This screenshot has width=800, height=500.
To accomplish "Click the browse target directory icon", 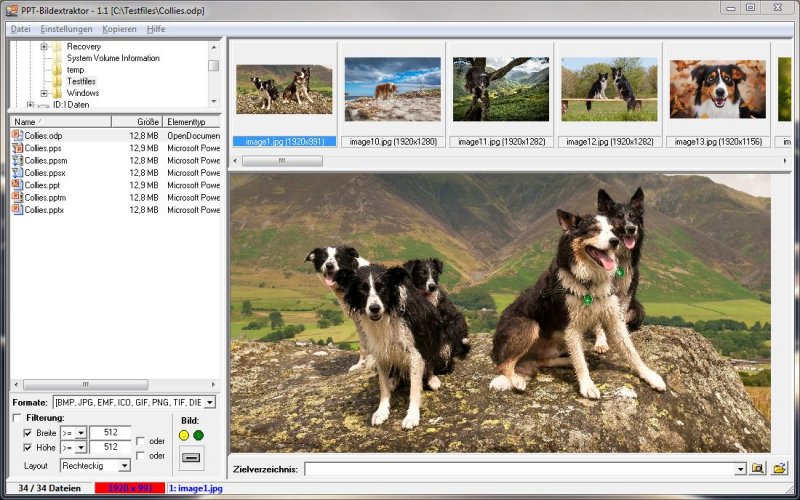I will coord(758,468).
